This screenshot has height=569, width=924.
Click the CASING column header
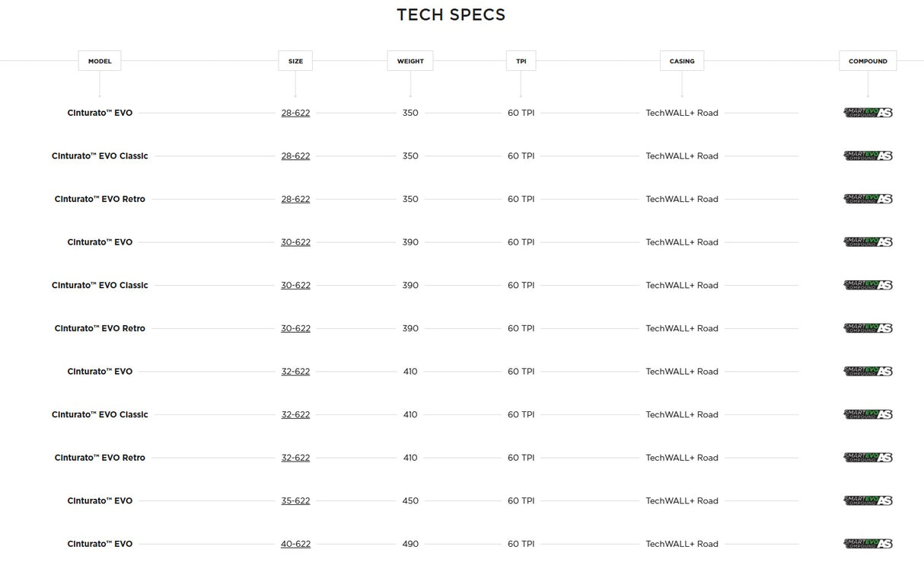(682, 61)
